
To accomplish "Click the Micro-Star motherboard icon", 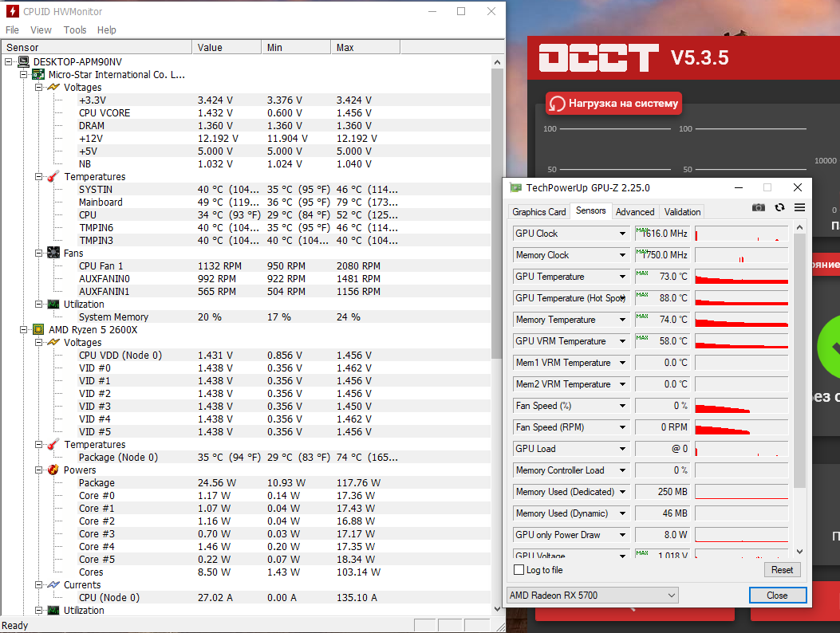I will [x=38, y=74].
